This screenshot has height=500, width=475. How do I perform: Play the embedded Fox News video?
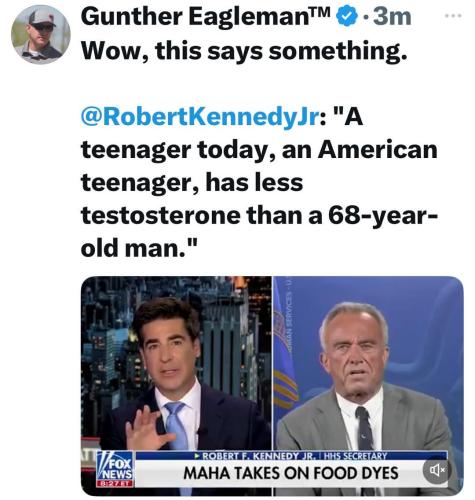point(272,386)
